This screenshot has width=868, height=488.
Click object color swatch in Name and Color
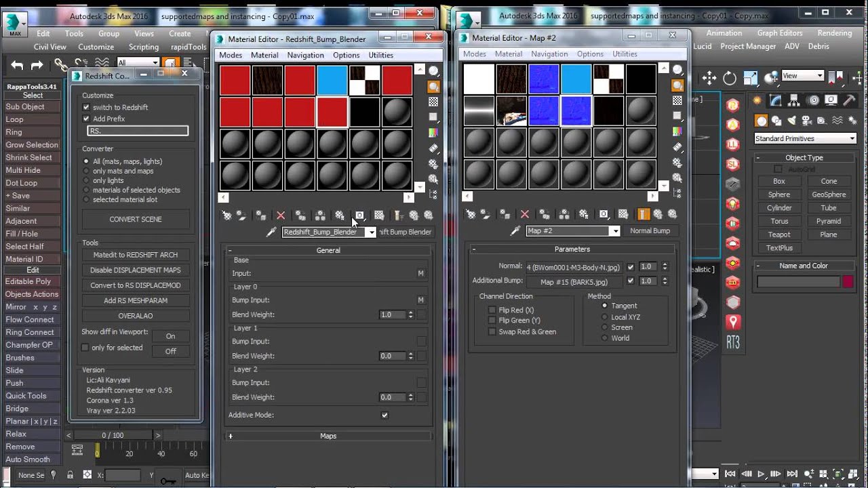(x=848, y=282)
